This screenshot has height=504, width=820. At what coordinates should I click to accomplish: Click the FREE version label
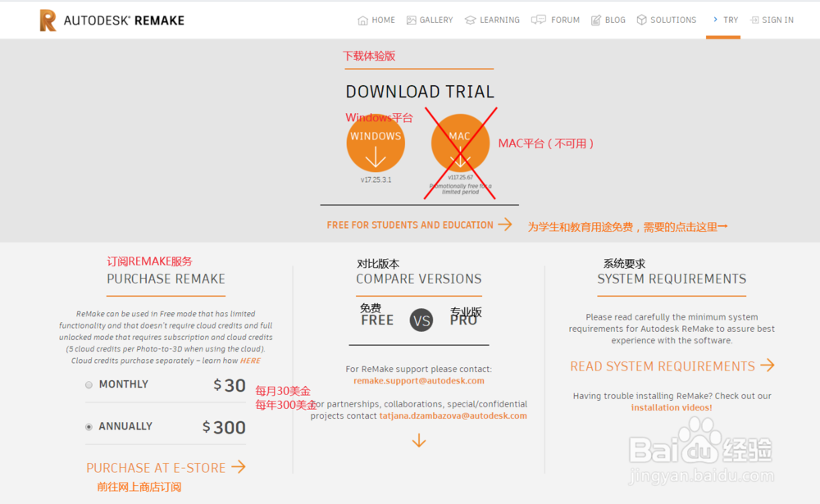[377, 320]
